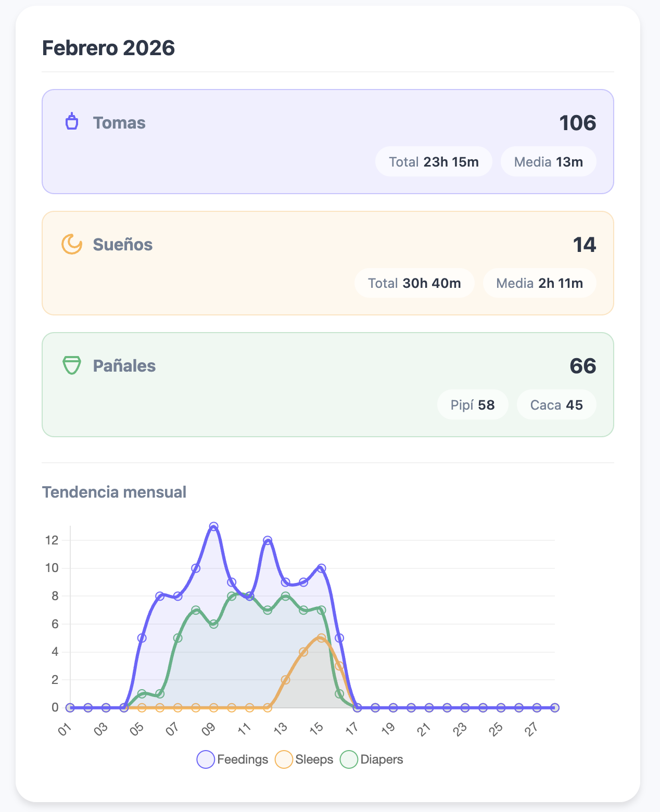660x812 pixels.
Task: Click the Media 2h 11m pill
Action: [540, 283]
